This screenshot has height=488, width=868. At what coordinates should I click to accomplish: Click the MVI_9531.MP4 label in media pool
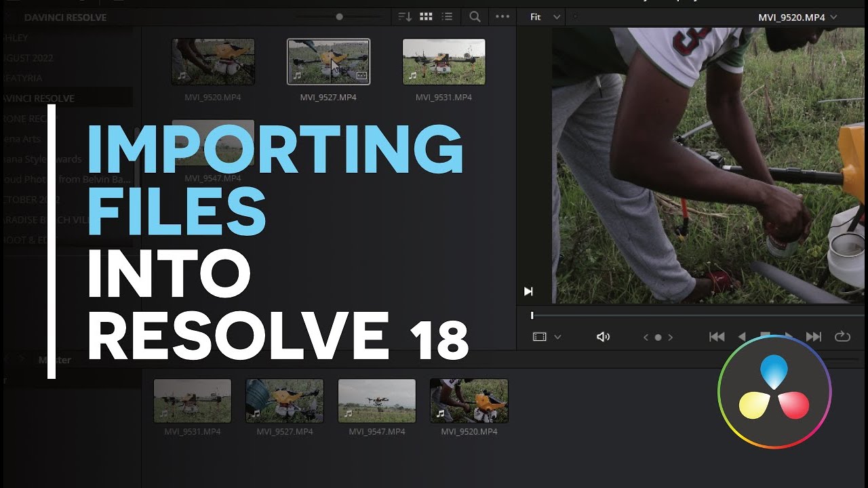click(193, 432)
